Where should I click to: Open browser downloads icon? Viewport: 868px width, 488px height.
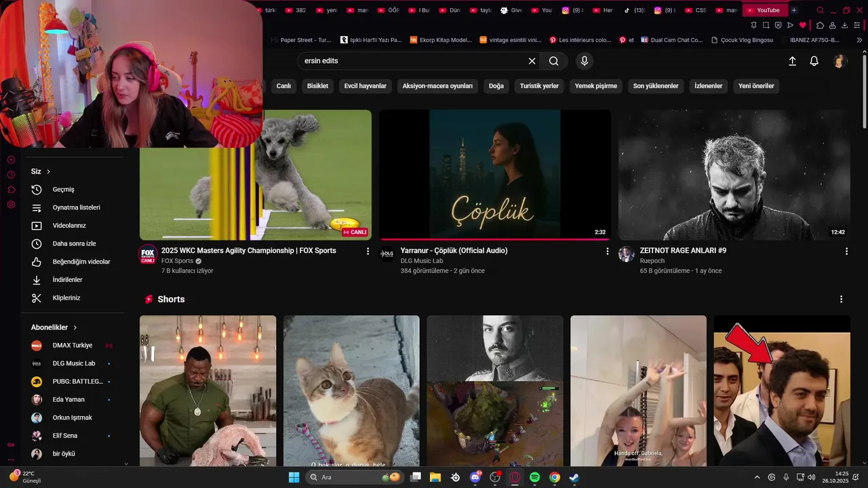(x=845, y=25)
